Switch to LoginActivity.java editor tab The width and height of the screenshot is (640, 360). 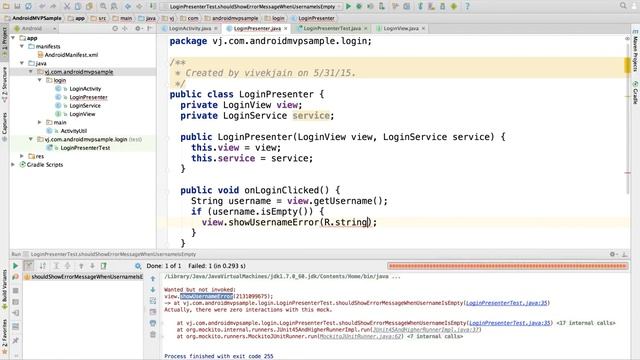point(190,29)
